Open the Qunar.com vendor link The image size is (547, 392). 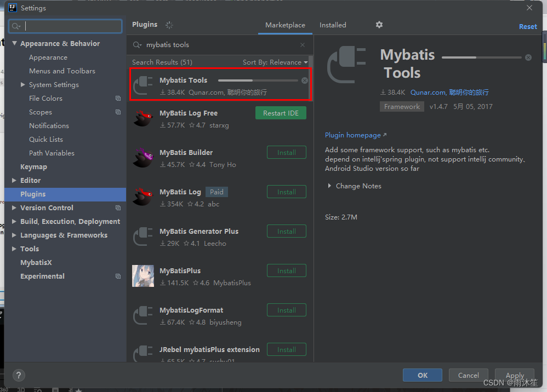coord(449,93)
